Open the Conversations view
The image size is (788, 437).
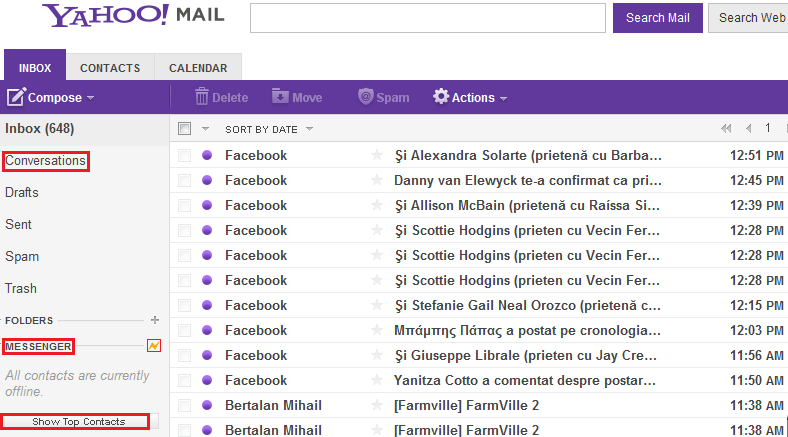pos(45,161)
